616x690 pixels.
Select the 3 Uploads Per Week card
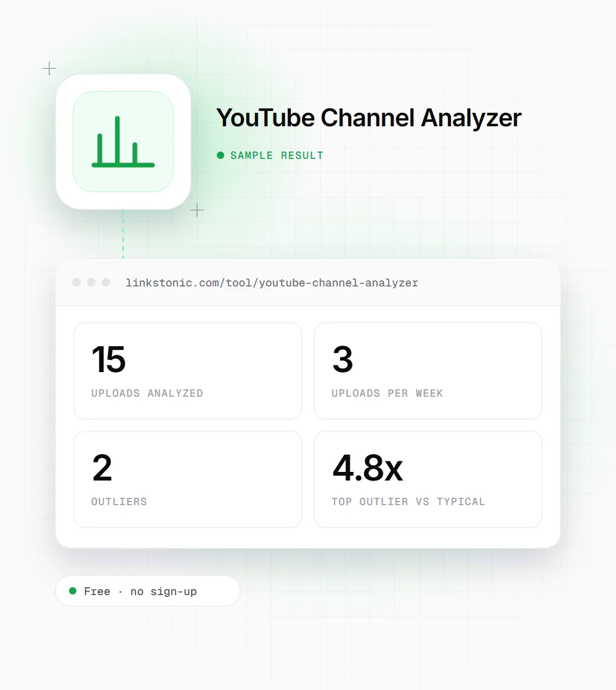coord(428,371)
